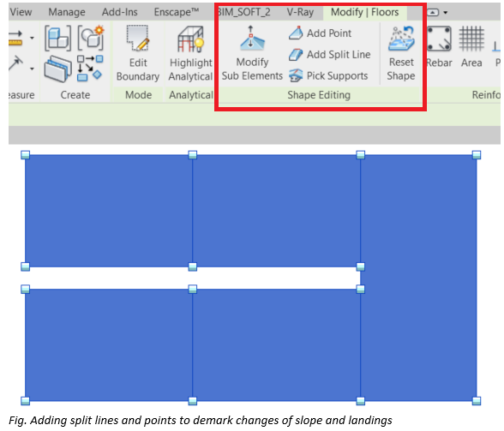Viewport: 504px width, 431px height.
Task: Open the V-Ray ribbon tab
Action: [300, 12]
